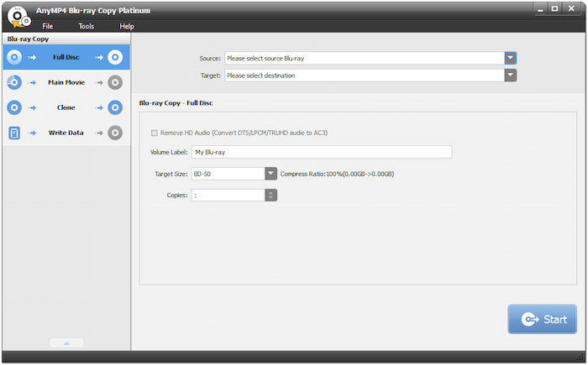The height and width of the screenshot is (365, 588).
Task: Open the Help menu
Action: coord(127,26)
